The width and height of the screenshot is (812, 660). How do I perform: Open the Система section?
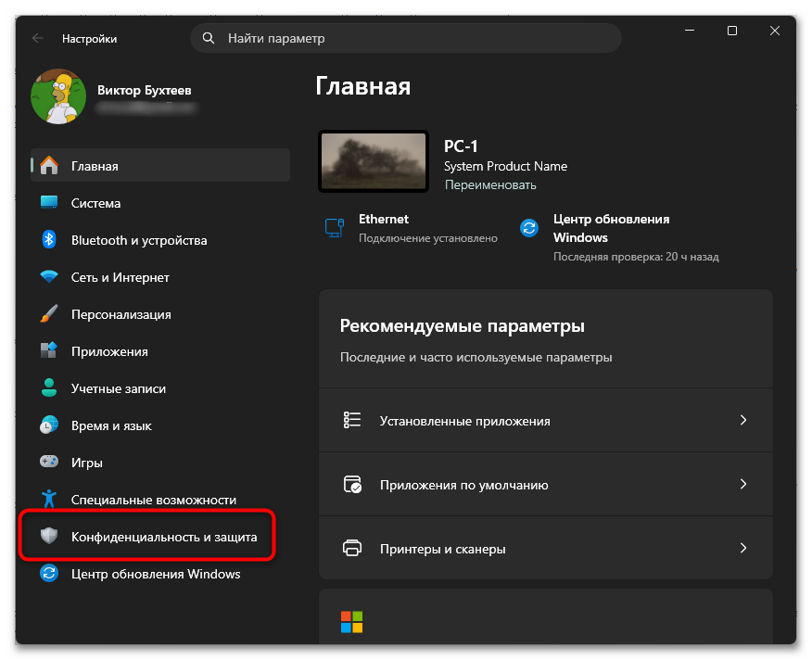click(160, 203)
